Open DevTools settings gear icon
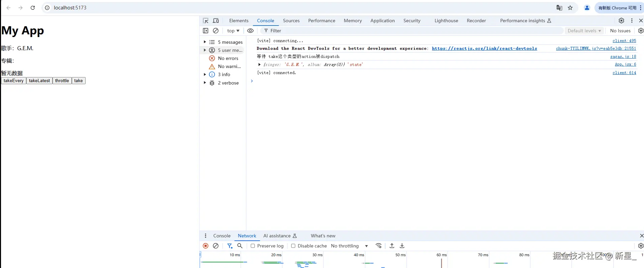The height and width of the screenshot is (268, 644). pos(621,21)
